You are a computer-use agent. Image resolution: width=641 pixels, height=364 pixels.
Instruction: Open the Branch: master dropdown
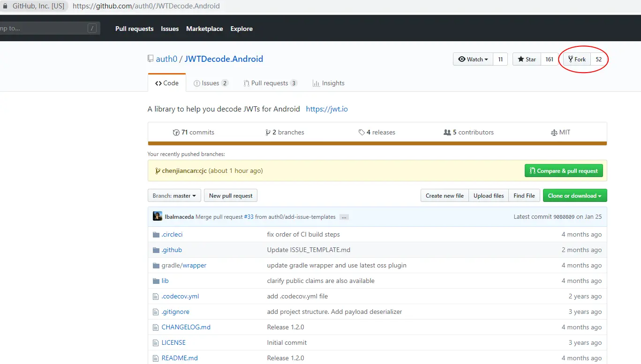[174, 196]
